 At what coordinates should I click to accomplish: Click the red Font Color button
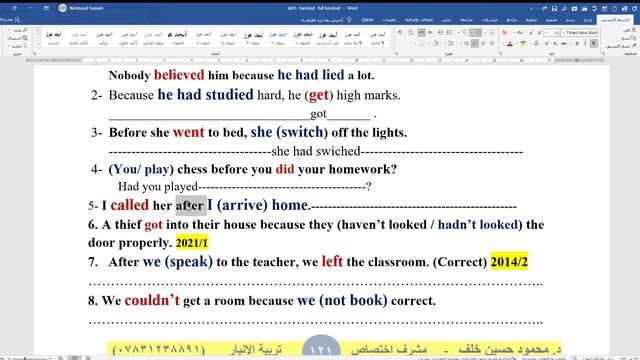pos(510,43)
